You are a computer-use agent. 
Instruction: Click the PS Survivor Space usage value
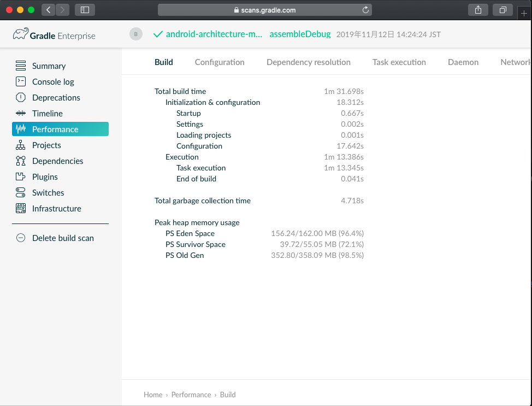click(x=322, y=244)
